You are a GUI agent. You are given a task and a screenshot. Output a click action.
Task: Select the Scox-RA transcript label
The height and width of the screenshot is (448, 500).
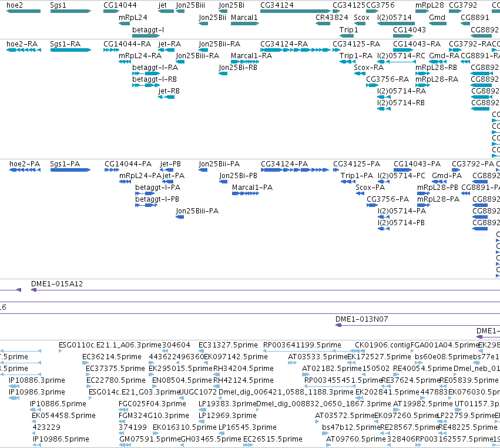(x=368, y=68)
